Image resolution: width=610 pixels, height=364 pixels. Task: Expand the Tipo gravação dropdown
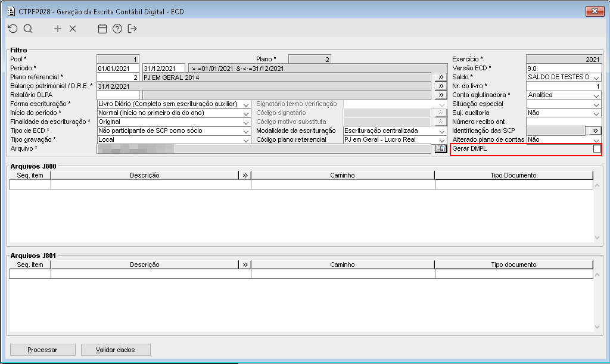[x=246, y=141]
